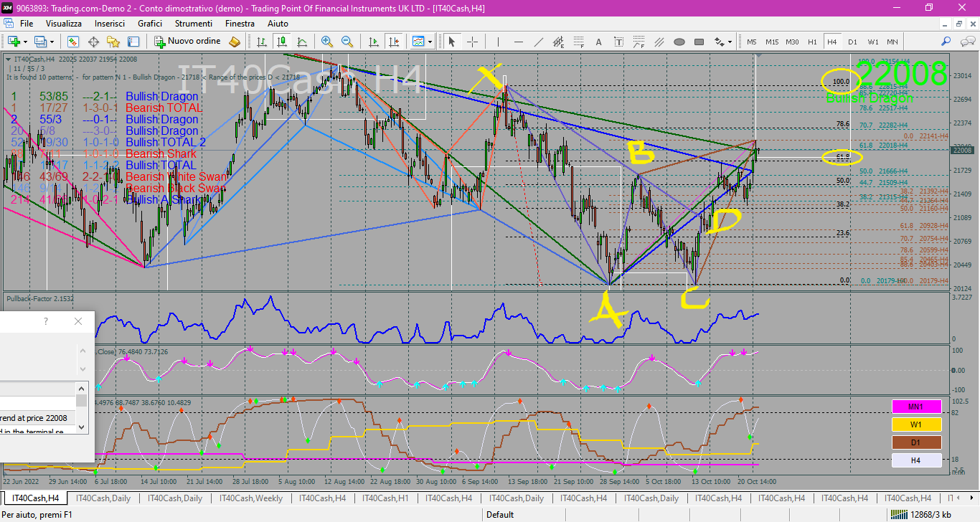This screenshot has height=522, width=980.
Task: Open the Grafici menu
Action: pyautogui.click(x=150, y=24)
